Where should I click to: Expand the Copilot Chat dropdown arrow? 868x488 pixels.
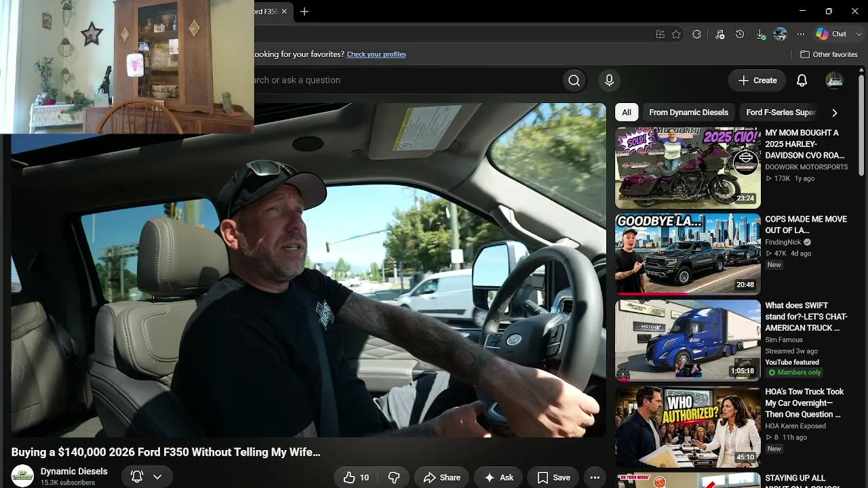[859, 34]
